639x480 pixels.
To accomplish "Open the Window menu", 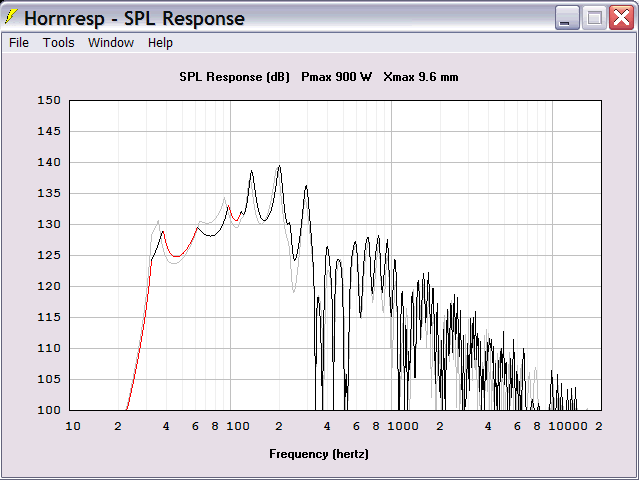I will tap(111, 43).
